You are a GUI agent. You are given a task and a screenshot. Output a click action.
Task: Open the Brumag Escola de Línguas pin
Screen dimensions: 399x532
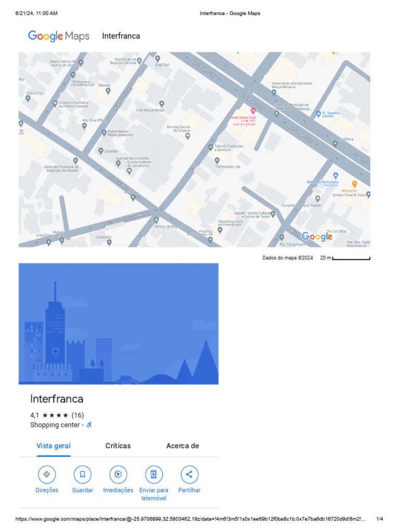point(187,136)
